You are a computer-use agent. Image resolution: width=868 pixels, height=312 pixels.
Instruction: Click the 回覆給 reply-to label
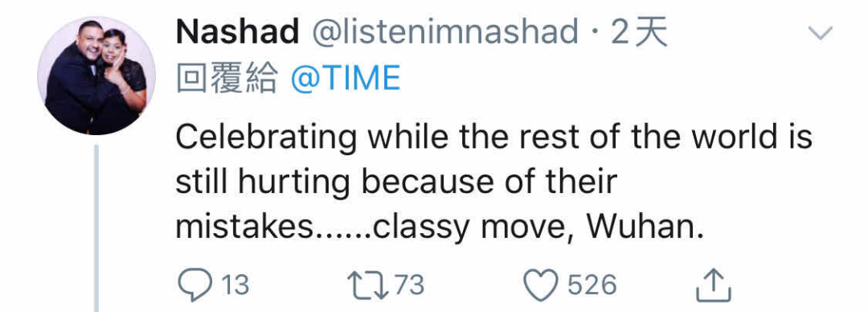point(227,79)
